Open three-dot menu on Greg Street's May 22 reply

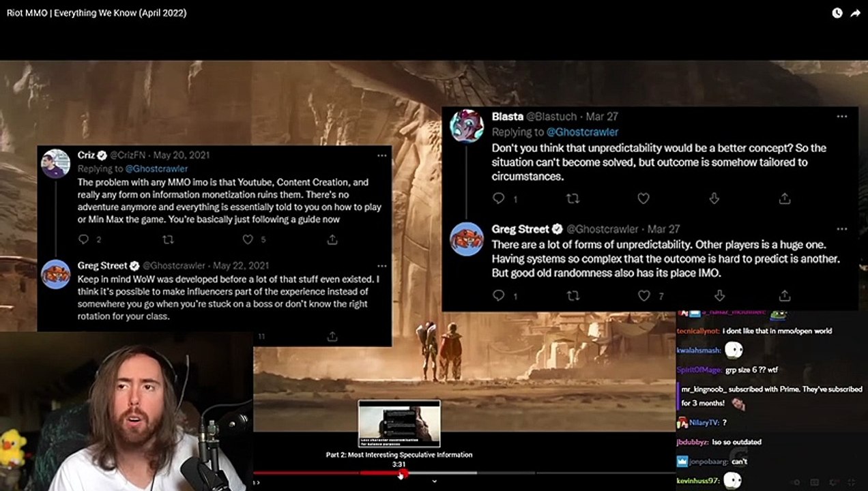pos(381,266)
